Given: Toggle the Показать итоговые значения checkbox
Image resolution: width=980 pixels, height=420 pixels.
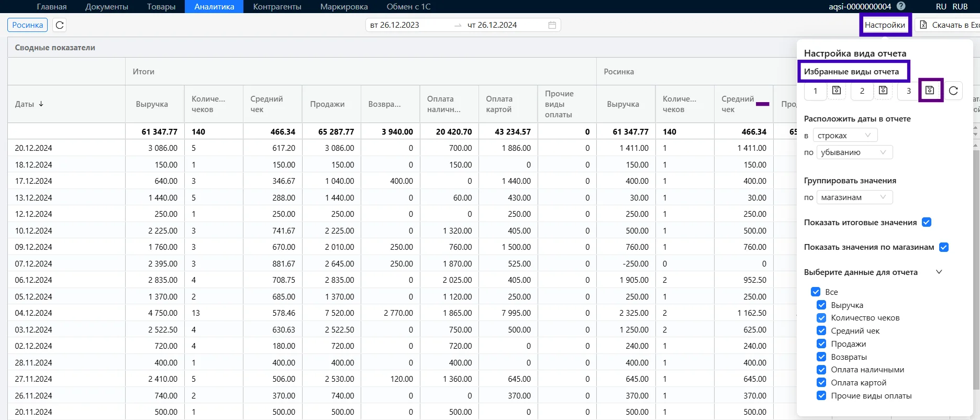Looking at the screenshot, I should click(x=927, y=222).
